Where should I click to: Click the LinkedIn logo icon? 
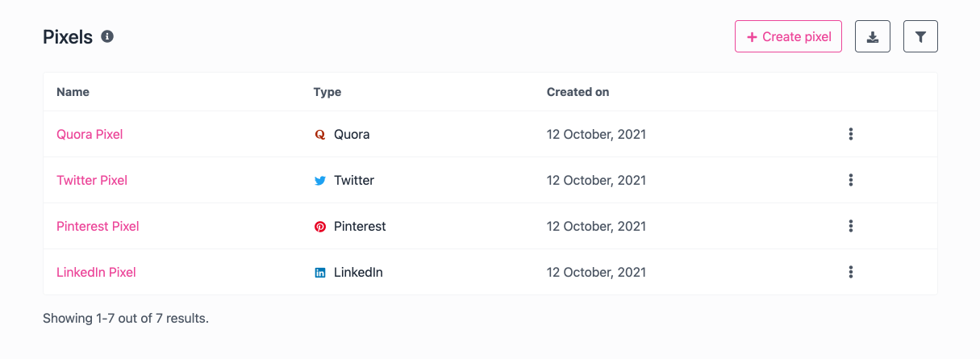[x=320, y=273]
